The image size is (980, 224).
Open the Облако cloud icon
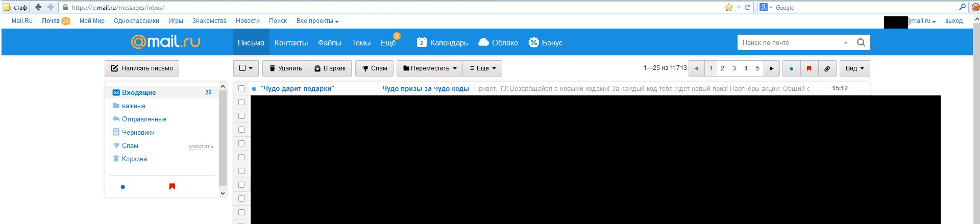click(x=483, y=42)
